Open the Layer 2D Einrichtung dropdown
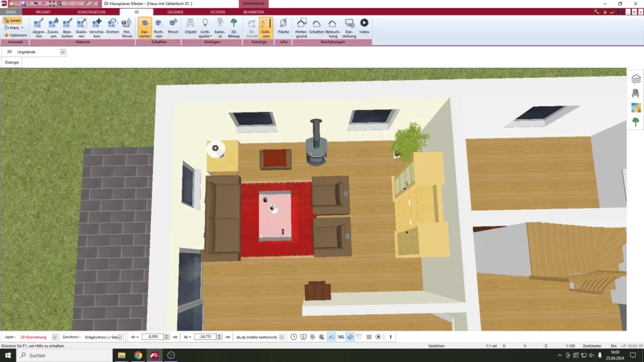 pos(55,337)
